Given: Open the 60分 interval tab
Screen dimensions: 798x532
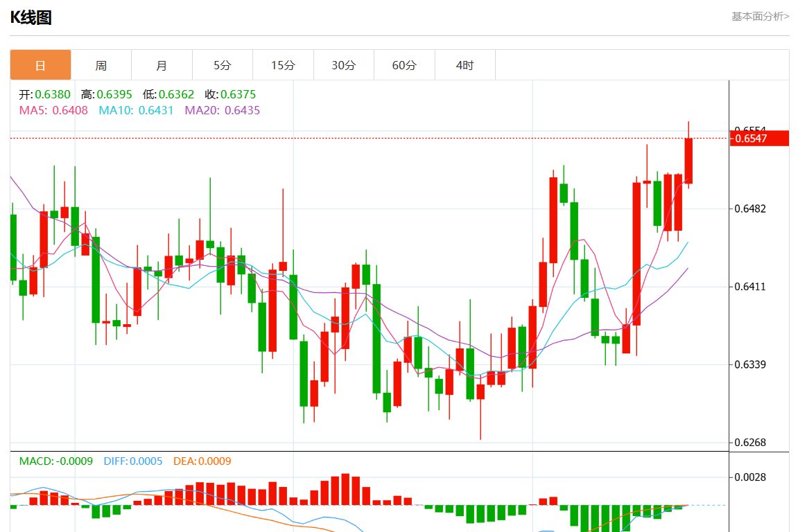Looking at the screenshot, I should click(404, 65).
